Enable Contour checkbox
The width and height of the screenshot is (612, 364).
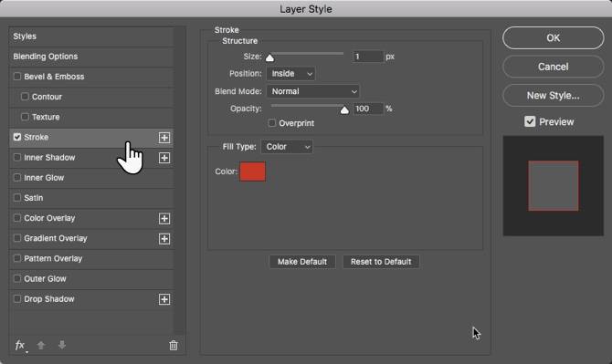pos(25,97)
